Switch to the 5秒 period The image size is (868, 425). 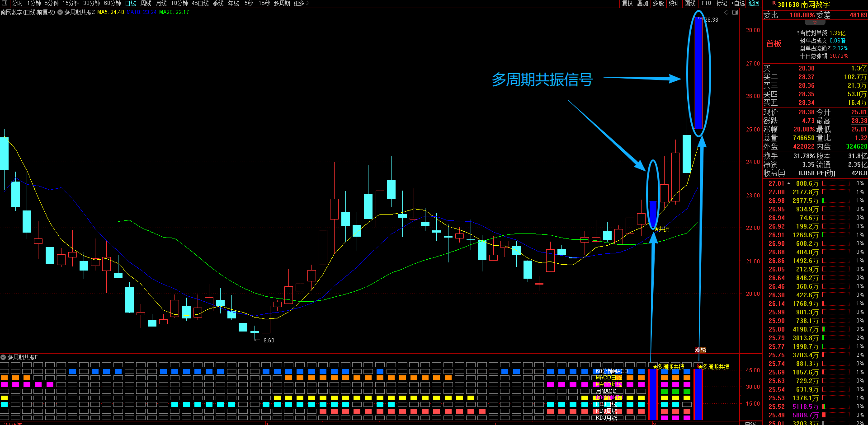[x=249, y=3]
